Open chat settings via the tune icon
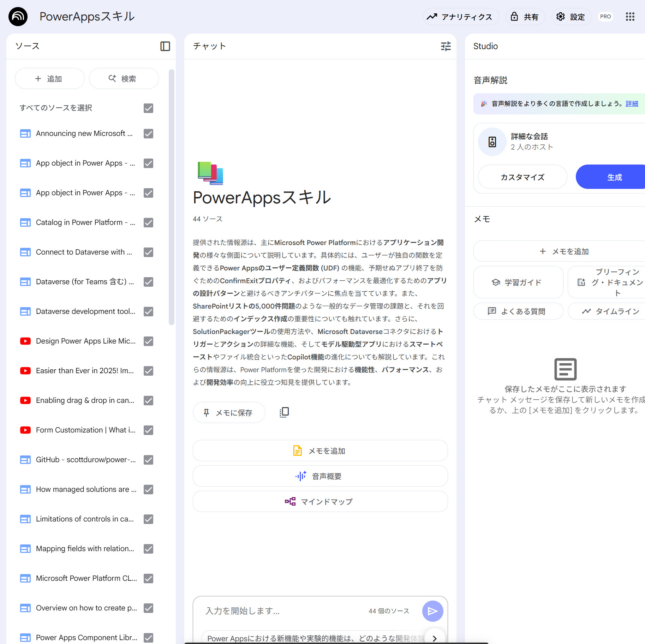 [446, 46]
